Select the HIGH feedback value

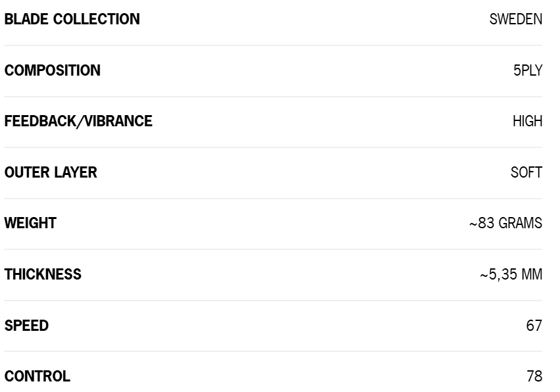(x=528, y=122)
